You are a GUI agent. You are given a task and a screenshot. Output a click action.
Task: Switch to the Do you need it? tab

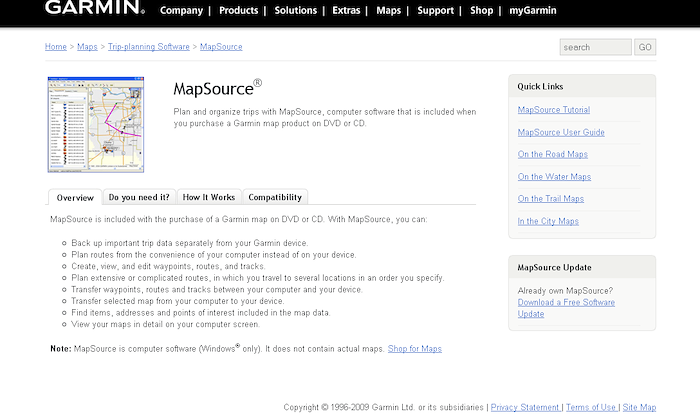coord(139,197)
